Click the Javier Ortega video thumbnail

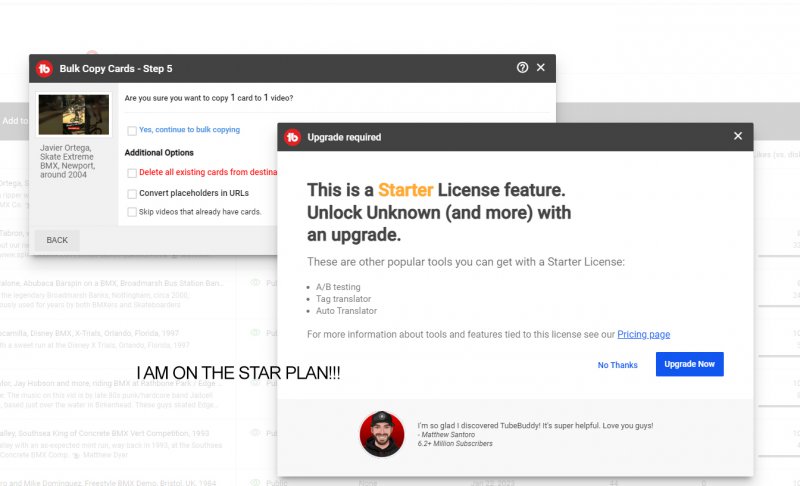[73, 116]
